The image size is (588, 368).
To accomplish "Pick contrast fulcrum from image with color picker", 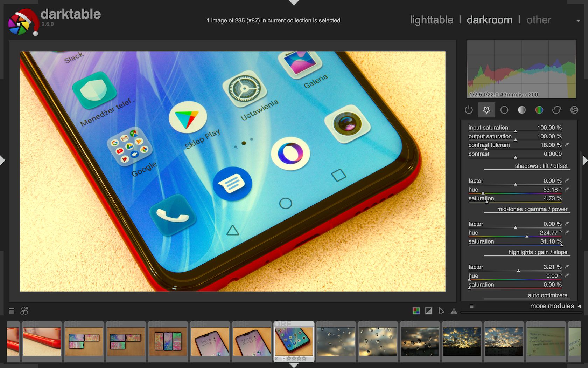I will 567,145.
